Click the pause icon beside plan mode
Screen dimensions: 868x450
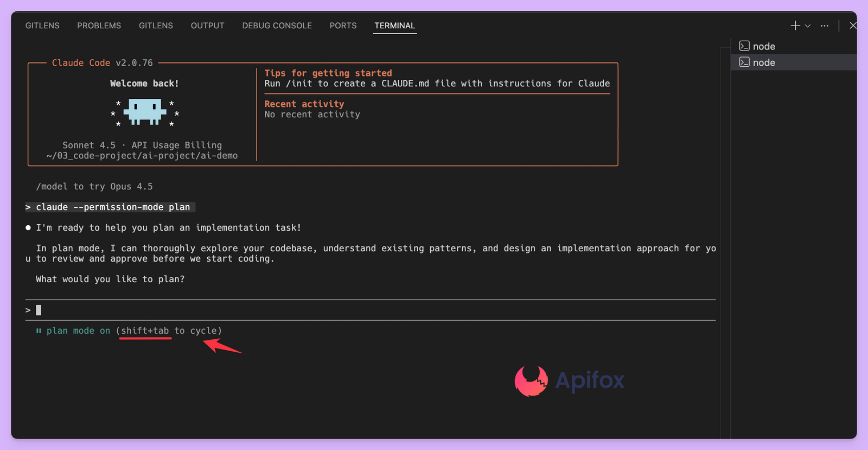pos(39,331)
